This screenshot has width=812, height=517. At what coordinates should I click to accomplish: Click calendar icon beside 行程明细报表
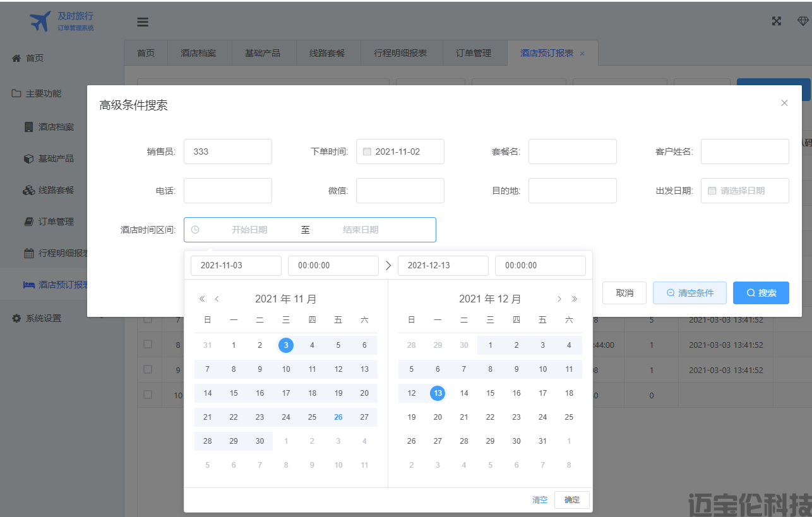point(29,253)
